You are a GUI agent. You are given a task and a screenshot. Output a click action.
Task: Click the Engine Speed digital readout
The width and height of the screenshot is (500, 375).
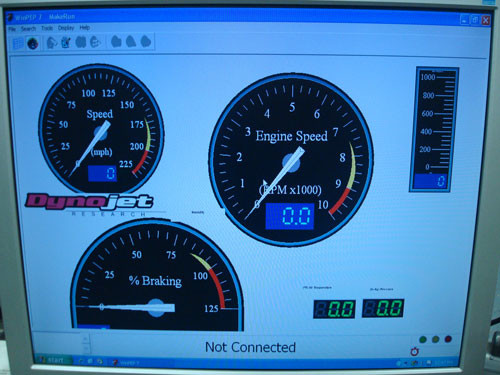(290, 216)
